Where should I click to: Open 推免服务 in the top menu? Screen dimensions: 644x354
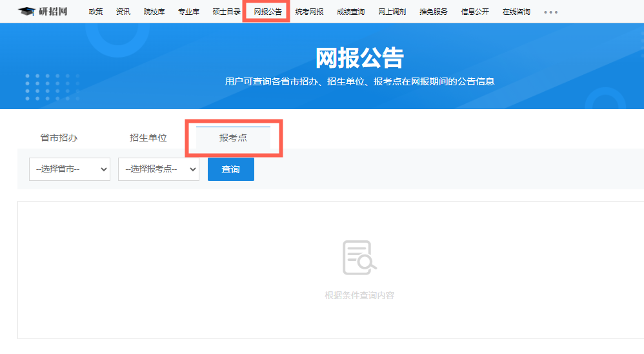tap(433, 12)
